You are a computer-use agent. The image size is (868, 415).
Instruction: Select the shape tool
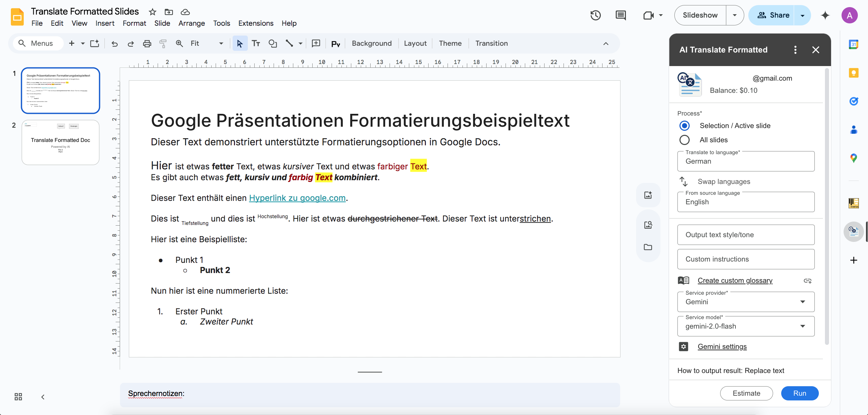[x=273, y=43]
